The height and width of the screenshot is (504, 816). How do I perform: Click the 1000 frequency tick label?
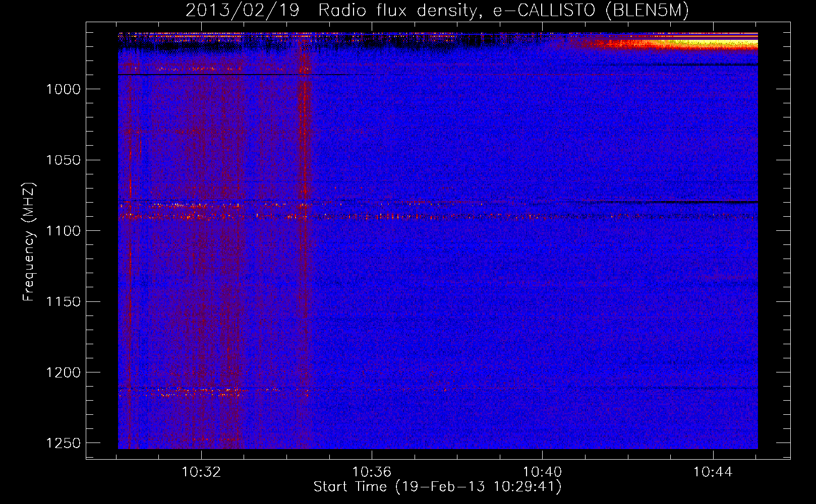pos(63,90)
